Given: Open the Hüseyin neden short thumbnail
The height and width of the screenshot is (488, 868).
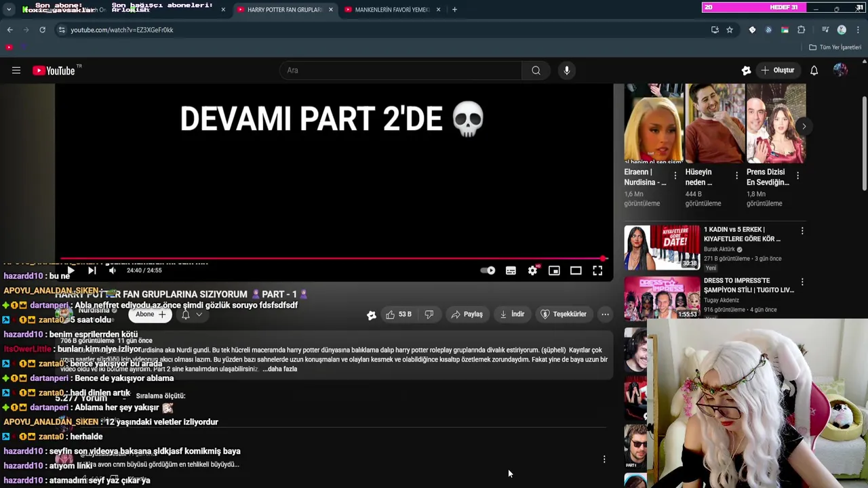Looking at the screenshot, I should point(715,123).
